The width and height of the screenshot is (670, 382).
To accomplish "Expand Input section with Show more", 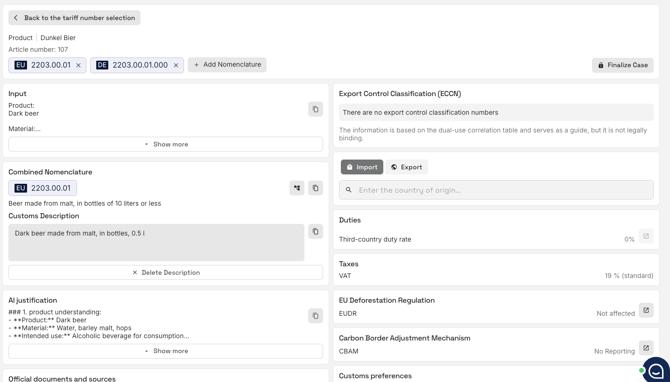I will [165, 144].
